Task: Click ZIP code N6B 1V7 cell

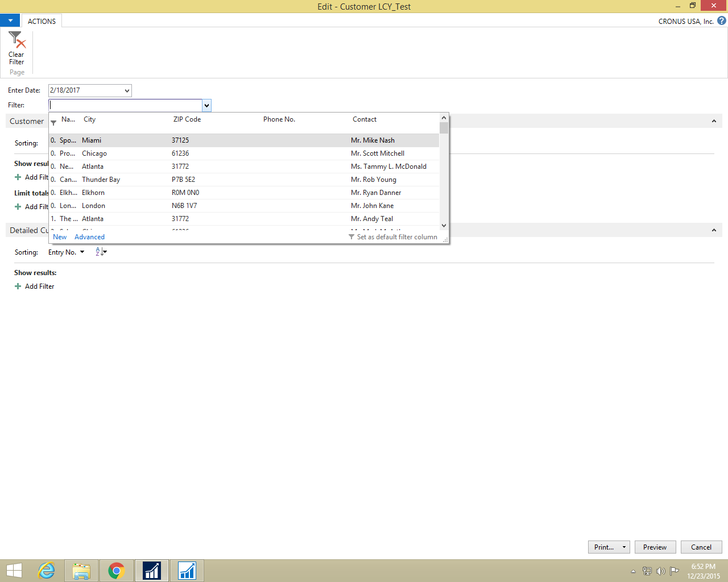Action: coord(184,206)
